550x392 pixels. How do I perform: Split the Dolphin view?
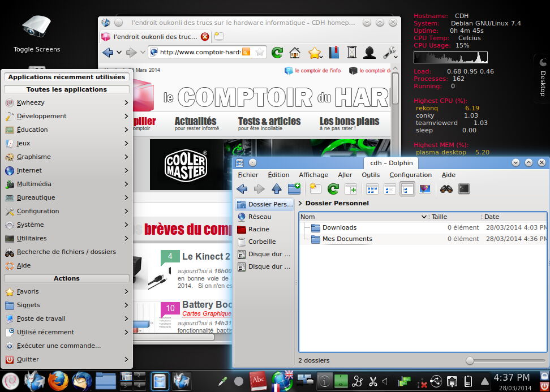point(351,189)
